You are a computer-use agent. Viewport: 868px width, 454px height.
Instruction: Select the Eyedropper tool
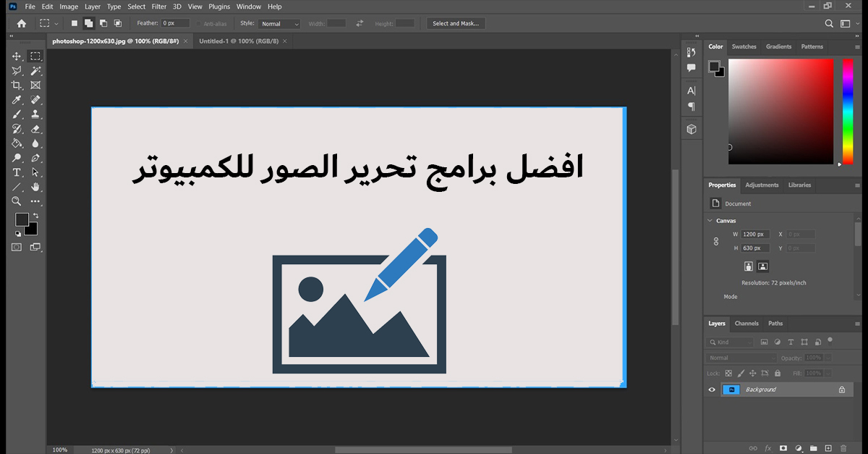pos(17,100)
